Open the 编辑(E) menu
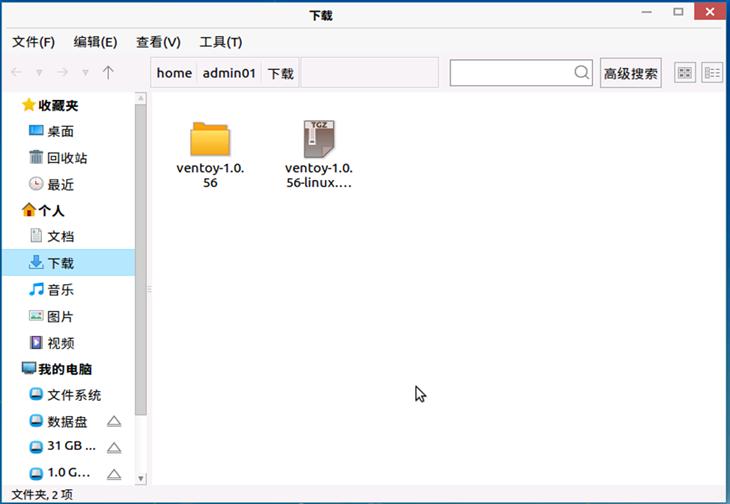The width and height of the screenshot is (730, 504). click(x=95, y=42)
